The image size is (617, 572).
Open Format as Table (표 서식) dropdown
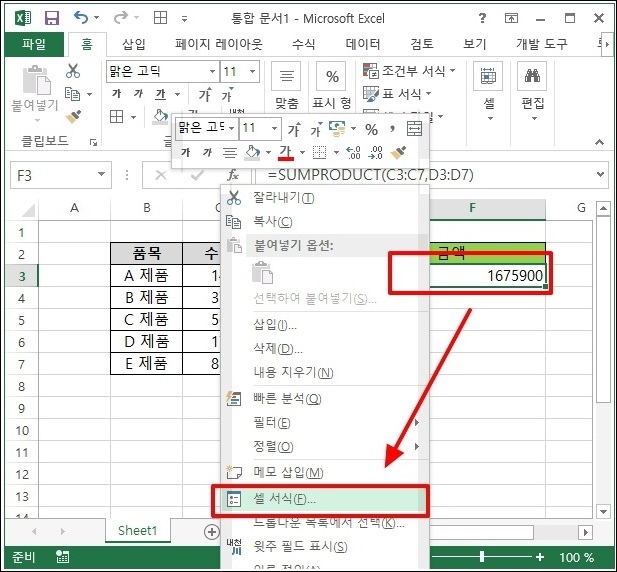tap(397, 94)
